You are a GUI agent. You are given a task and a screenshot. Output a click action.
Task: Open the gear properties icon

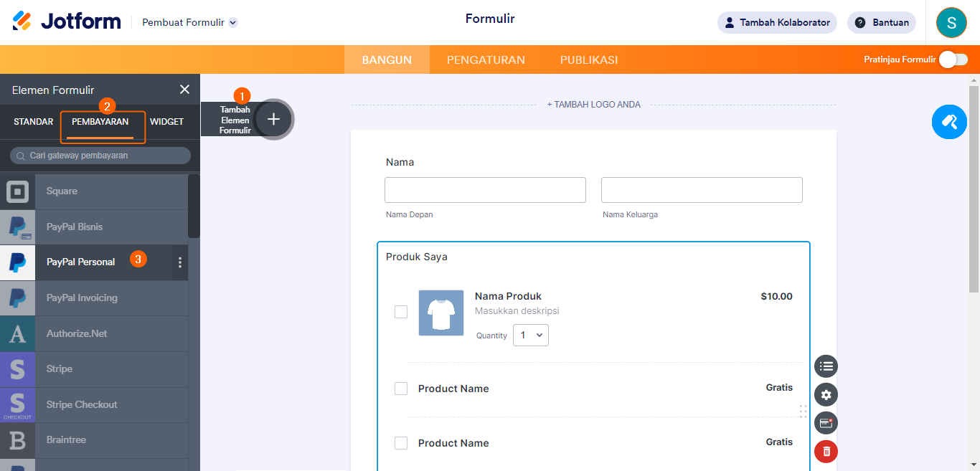[826, 394]
